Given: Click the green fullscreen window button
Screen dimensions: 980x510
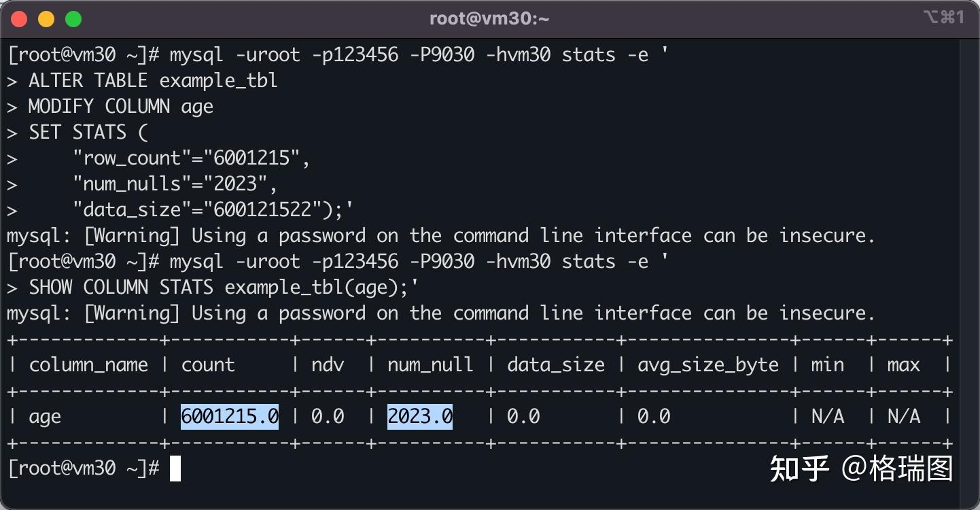Looking at the screenshot, I should (73, 19).
